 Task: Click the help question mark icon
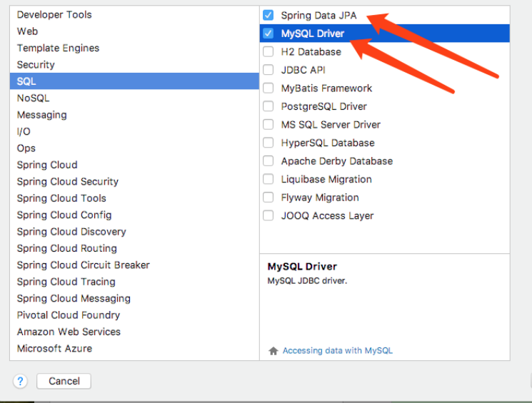pos(21,382)
